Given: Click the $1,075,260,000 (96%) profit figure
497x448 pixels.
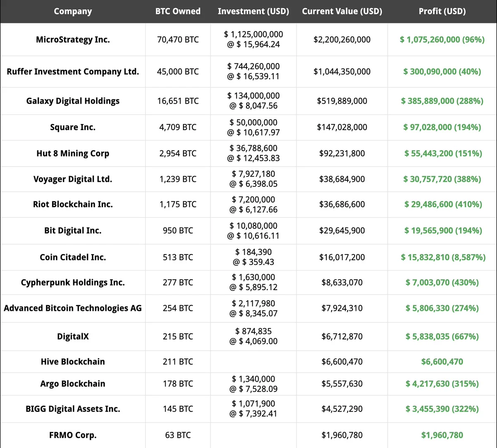Looking at the screenshot, I should tap(442, 40).
